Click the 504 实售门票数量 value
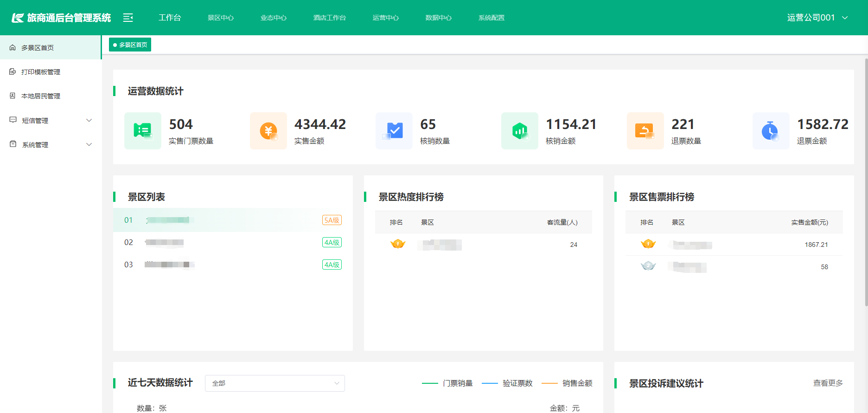This screenshot has width=868, height=413. [181, 124]
